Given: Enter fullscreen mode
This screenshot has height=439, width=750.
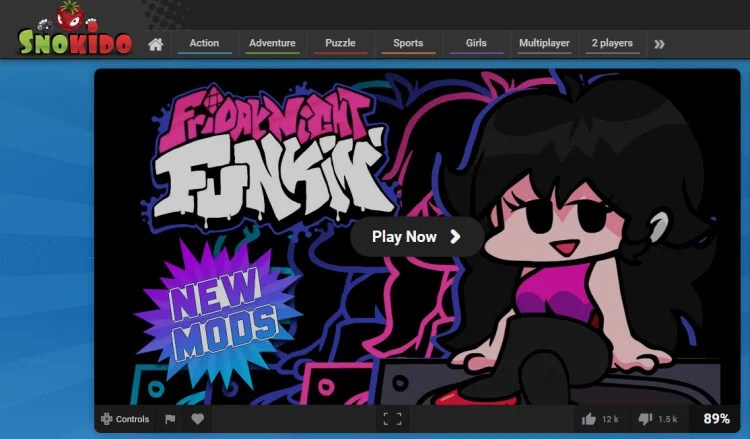Looking at the screenshot, I should click(393, 419).
